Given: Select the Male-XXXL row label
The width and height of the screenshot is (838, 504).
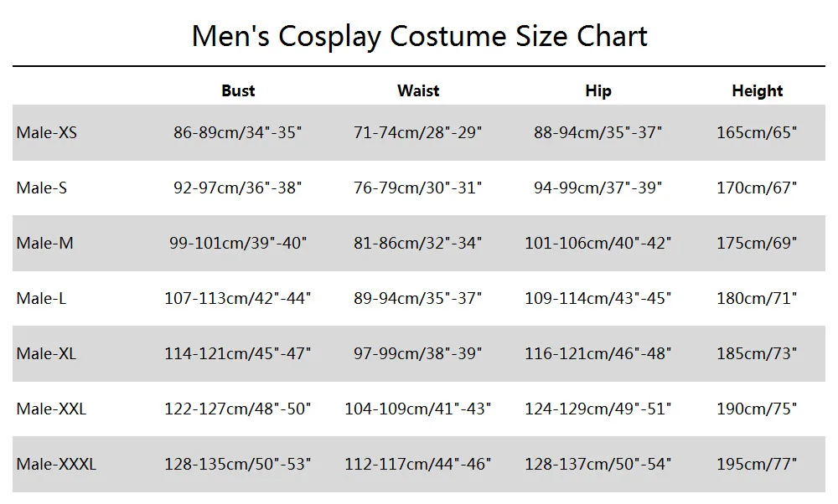Looking at the screenshot, I should tap(56, 464).
